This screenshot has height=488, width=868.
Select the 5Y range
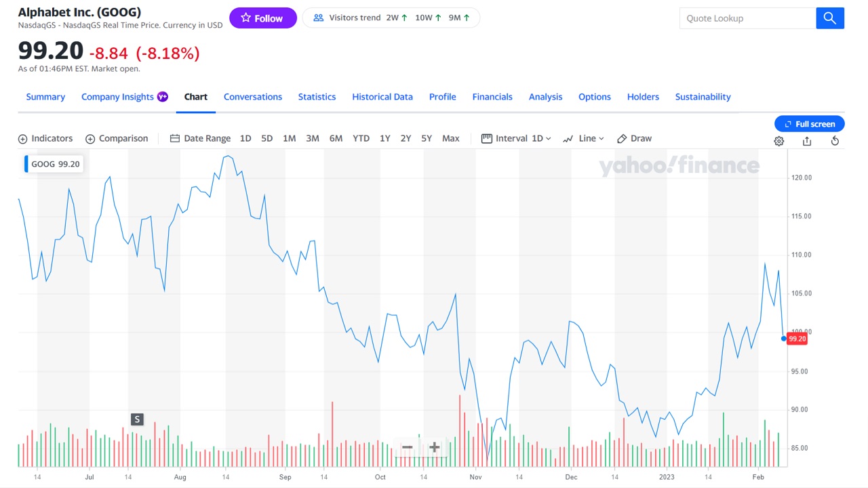(427, 138)
